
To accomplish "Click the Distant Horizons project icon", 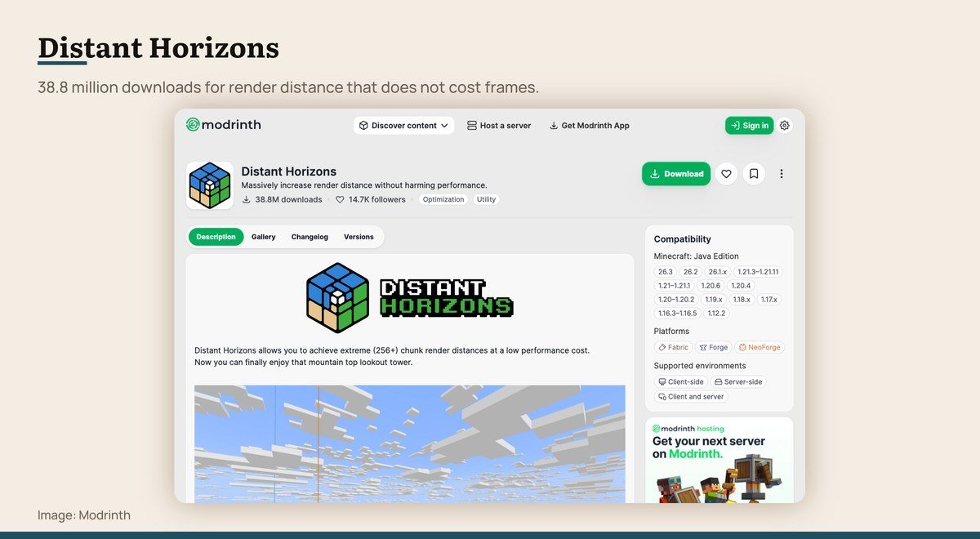I will click(209, 185).
